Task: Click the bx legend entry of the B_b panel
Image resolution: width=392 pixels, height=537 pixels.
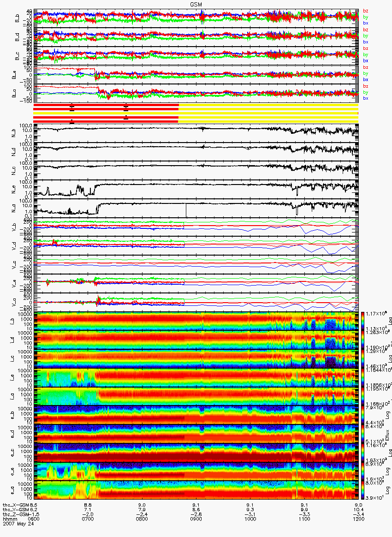Action: click(x=366, y=23)
